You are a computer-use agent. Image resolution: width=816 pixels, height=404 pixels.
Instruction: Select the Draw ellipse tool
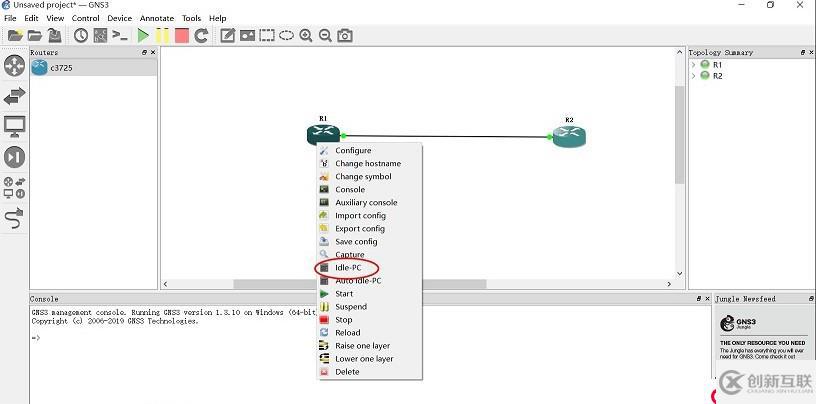(286, 35)
